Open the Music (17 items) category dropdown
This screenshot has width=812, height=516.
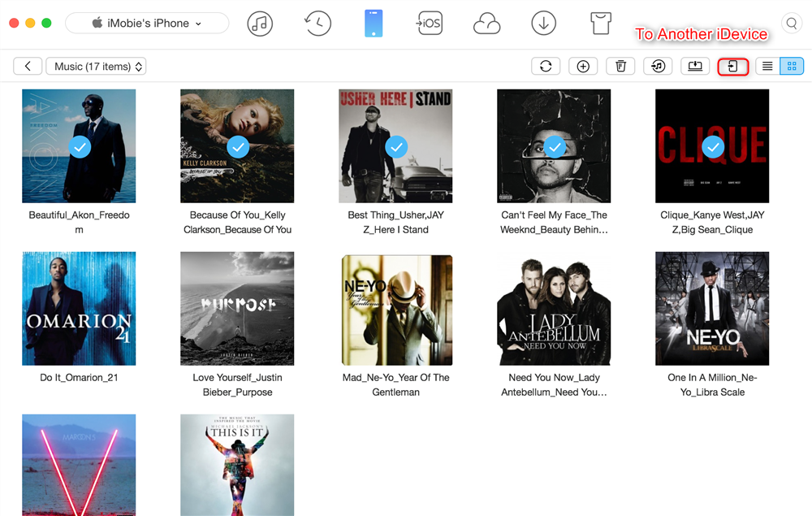pyautogui.click(x=96, y=67)
